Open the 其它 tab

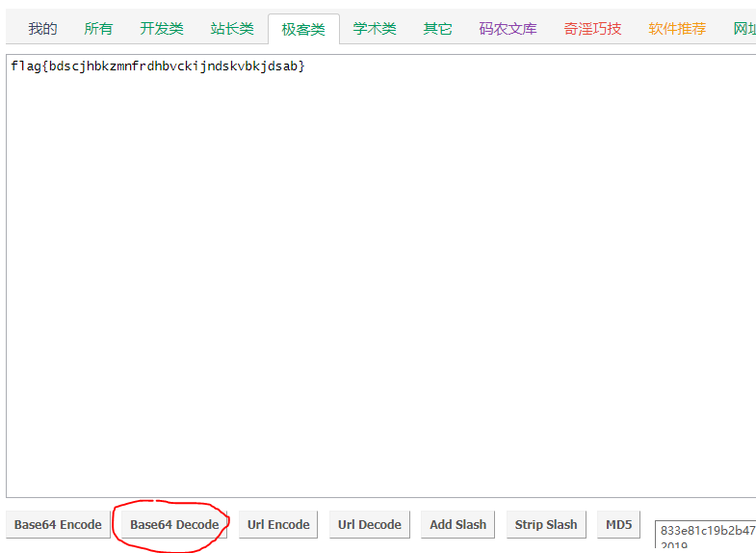(437, 29)
